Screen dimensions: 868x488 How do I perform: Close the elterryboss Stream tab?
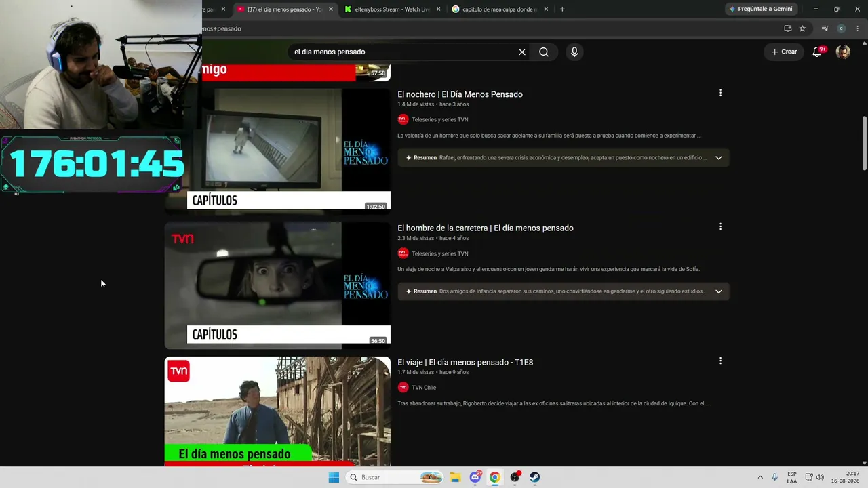point(439,9)
